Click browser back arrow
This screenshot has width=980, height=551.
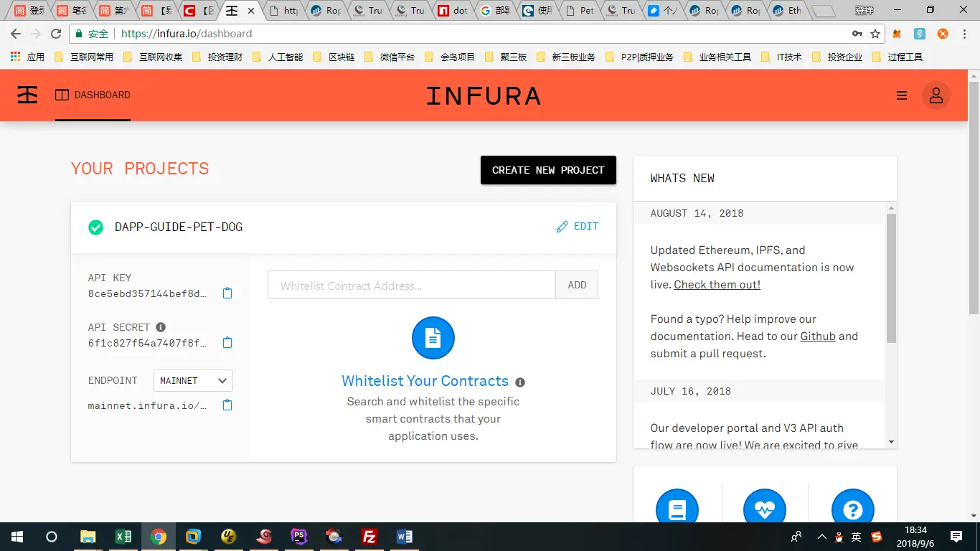click(16, 34)
